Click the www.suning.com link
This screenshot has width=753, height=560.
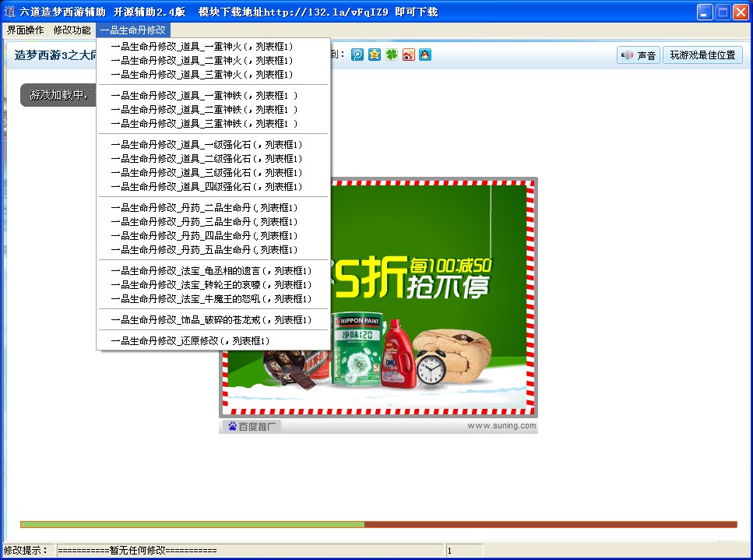coord(501,425)
